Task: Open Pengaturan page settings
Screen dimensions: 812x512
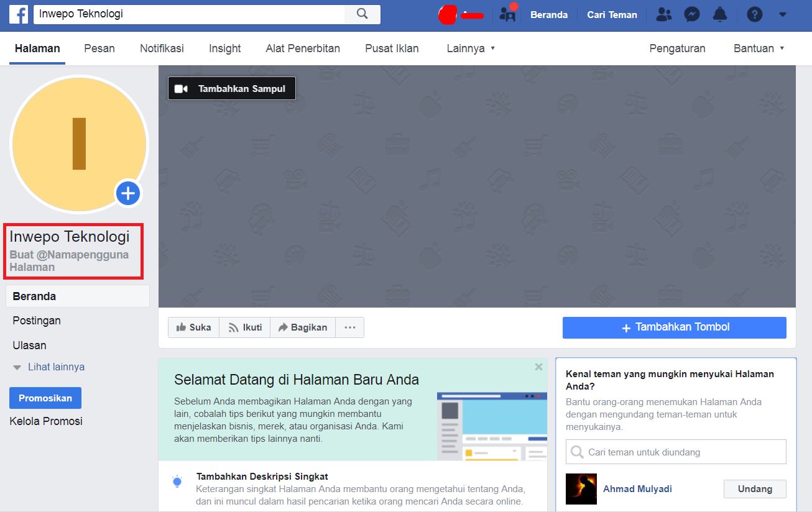Action: (677, 48)
